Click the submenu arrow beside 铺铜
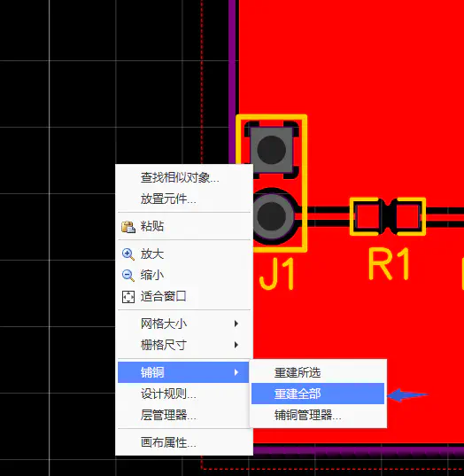The width and height of the screenshot is (464, 476). [x=236, y=372]
